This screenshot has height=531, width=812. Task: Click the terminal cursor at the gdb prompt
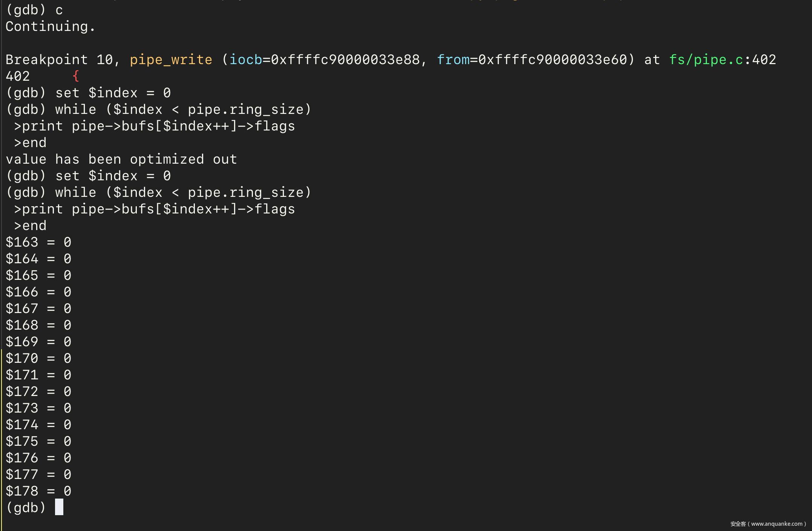59,507
